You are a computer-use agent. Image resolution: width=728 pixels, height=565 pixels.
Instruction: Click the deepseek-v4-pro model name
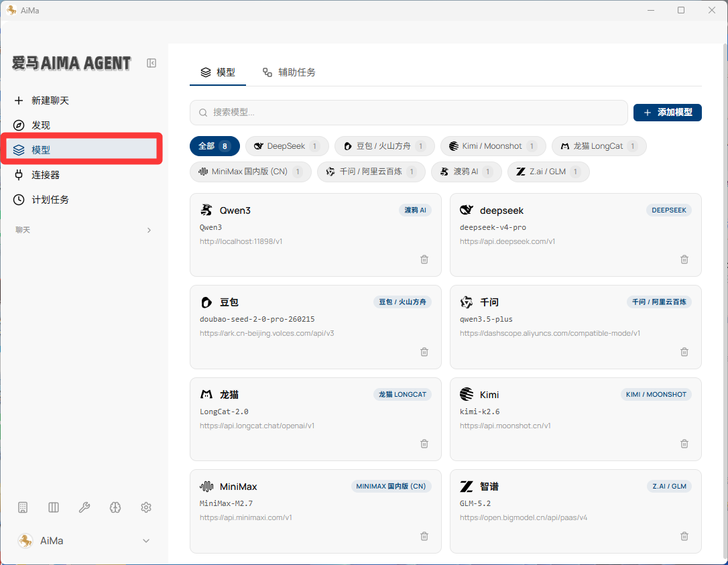tap(493, 227)
